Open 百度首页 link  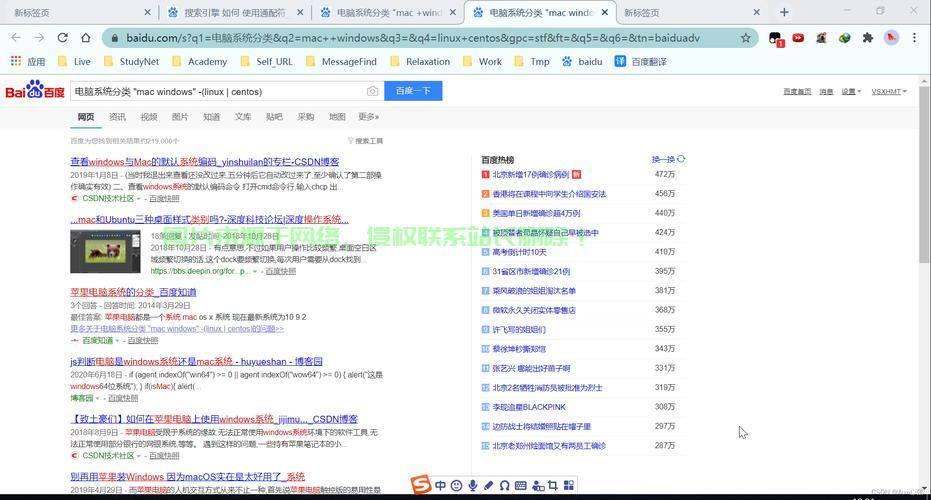click(x=797, y=91)
